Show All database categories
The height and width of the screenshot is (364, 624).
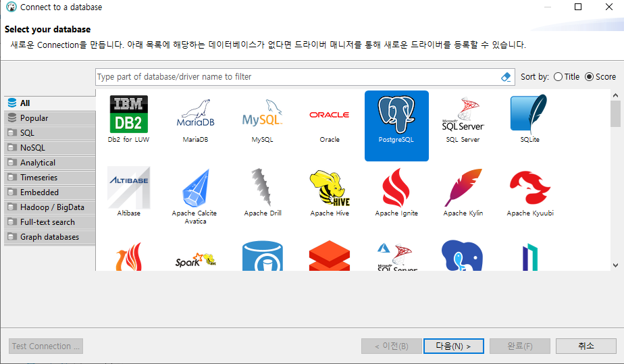coord(50,103)
